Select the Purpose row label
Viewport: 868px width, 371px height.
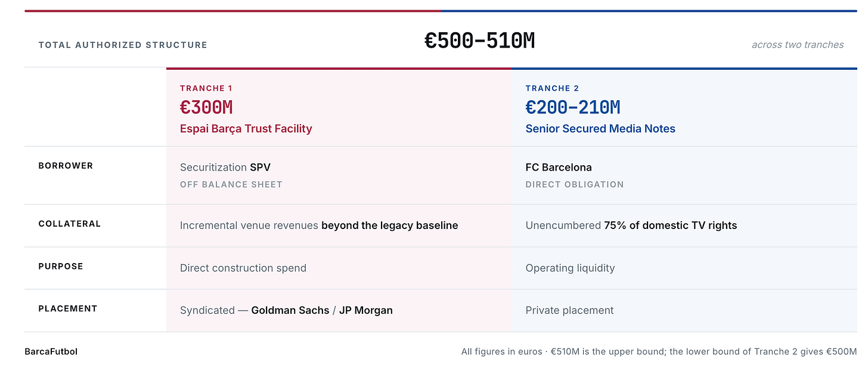tap(61, 266)
